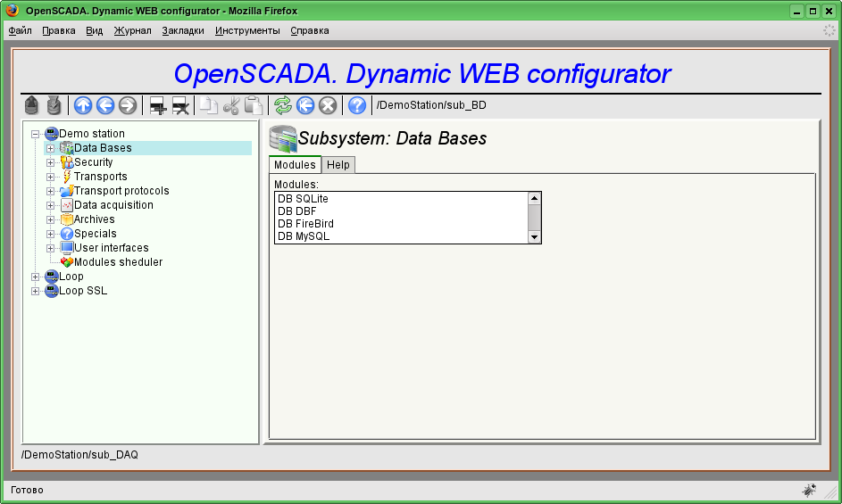Open the Вид menu
Image resolution: width=842 pixels, height=504 pixels.
tap(94, 30)
